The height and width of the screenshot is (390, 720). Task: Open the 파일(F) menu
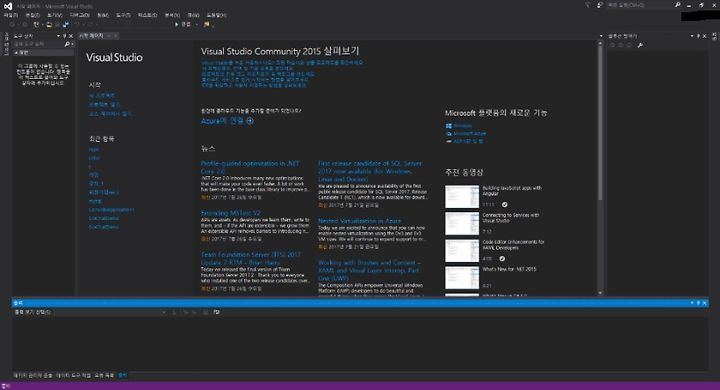coord(11,15)
